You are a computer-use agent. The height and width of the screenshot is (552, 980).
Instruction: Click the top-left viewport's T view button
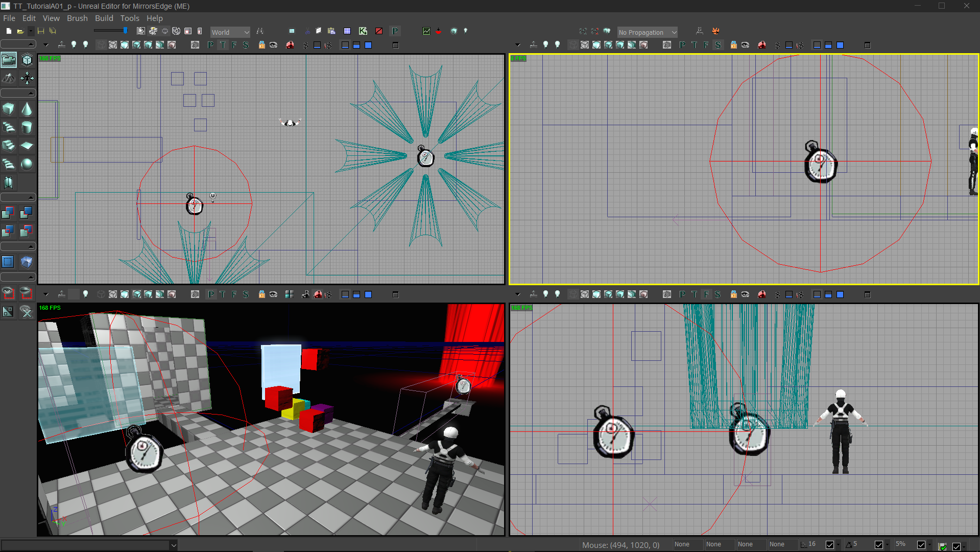coord(223,45)
